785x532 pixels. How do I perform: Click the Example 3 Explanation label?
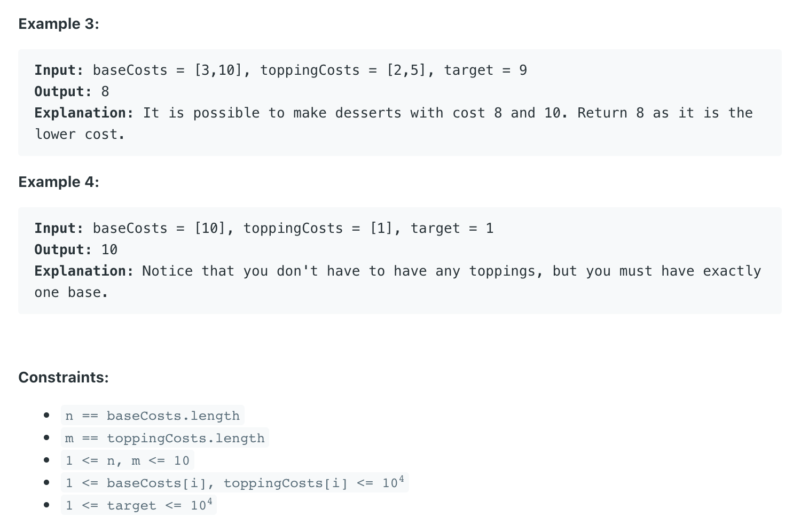[x=84, y=113]
